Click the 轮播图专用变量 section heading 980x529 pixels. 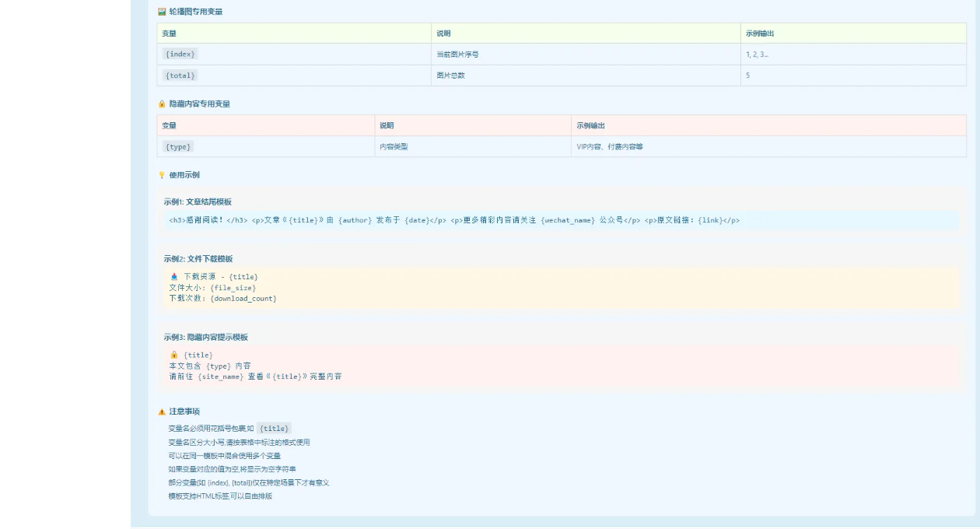pos(196,12)
